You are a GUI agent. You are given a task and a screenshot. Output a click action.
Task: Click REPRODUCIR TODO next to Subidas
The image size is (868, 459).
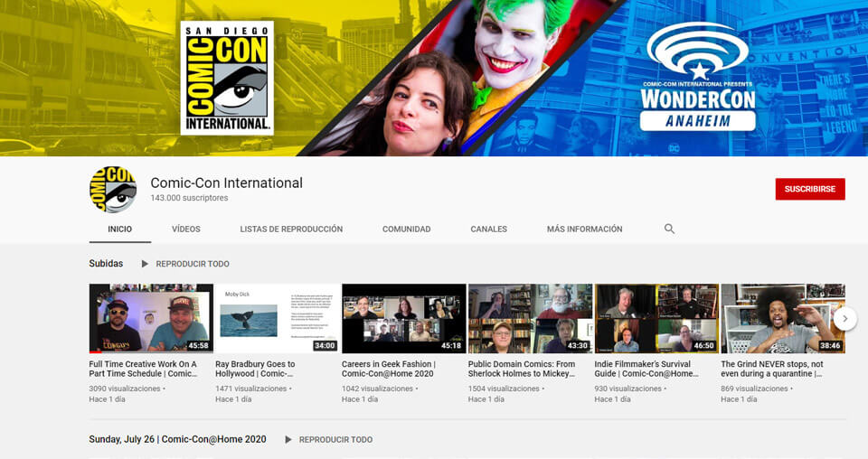193,264
